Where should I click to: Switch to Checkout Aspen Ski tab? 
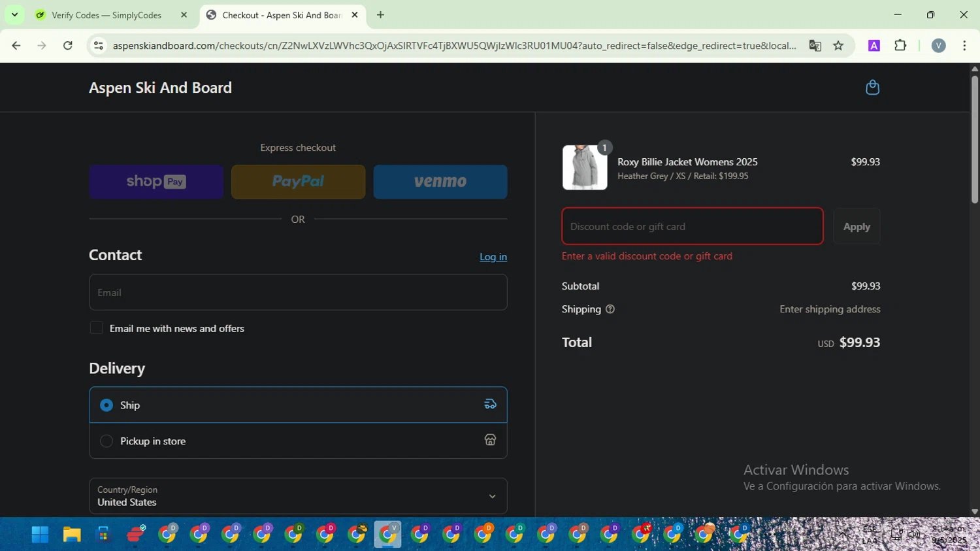pyautogui.click(x=282, y=15)
